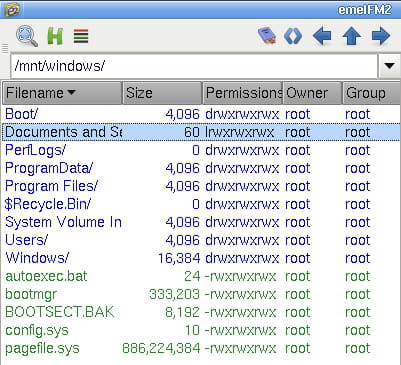Screen dimensions: 401x365
Task: Click owner root in Users/ row
Action: 297,240
